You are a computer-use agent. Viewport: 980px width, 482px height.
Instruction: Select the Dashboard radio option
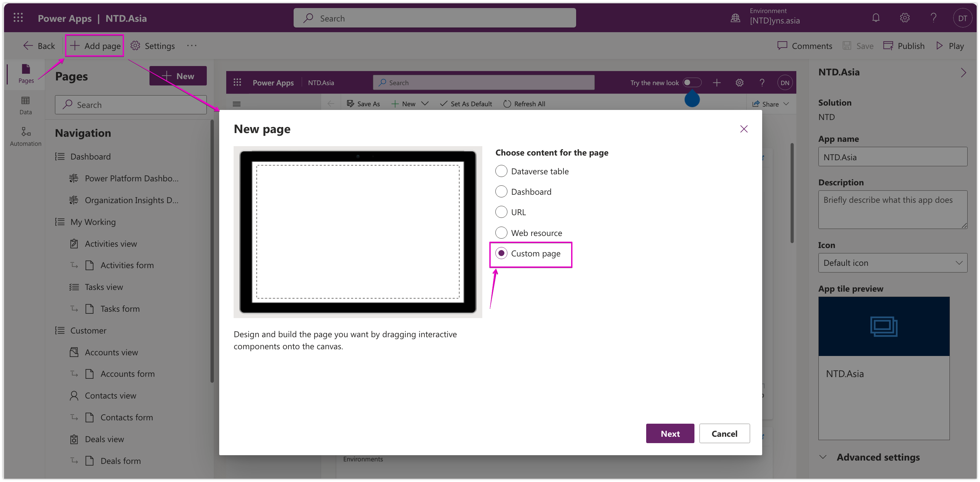(x=501, y=191)
